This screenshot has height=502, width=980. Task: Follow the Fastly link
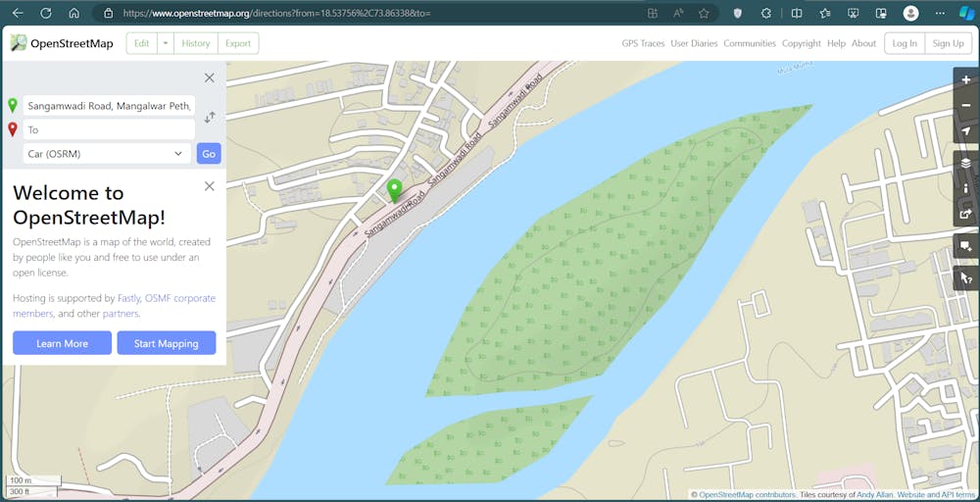pos(129,298)
